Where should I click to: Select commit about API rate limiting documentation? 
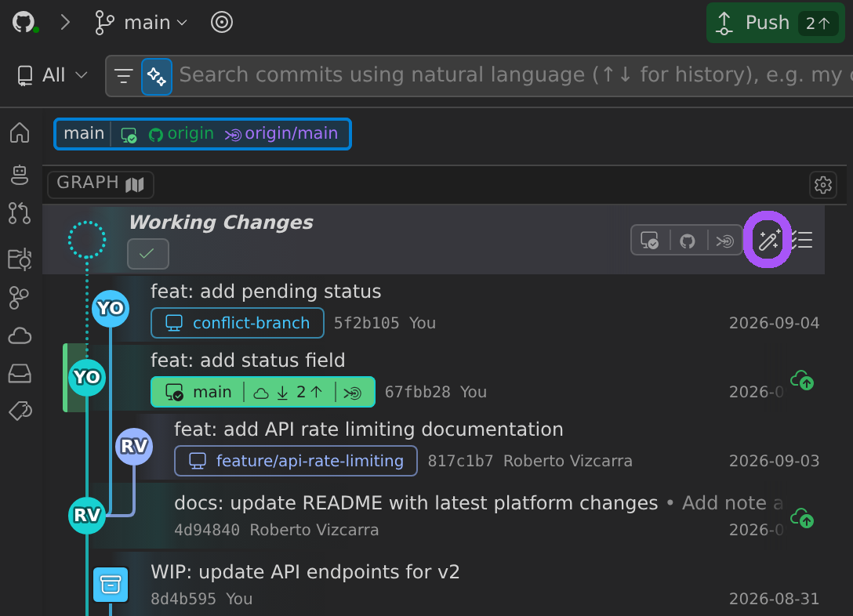(x=368, y=429)
